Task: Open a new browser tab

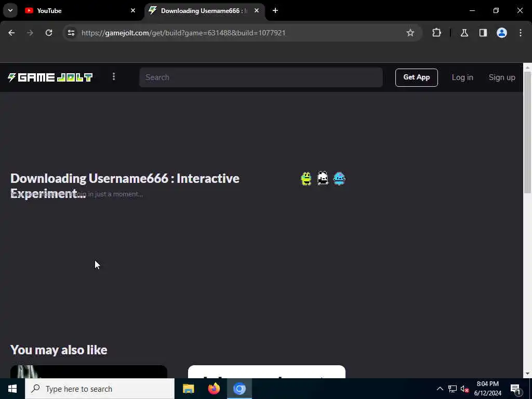Action: click(275, 10)
